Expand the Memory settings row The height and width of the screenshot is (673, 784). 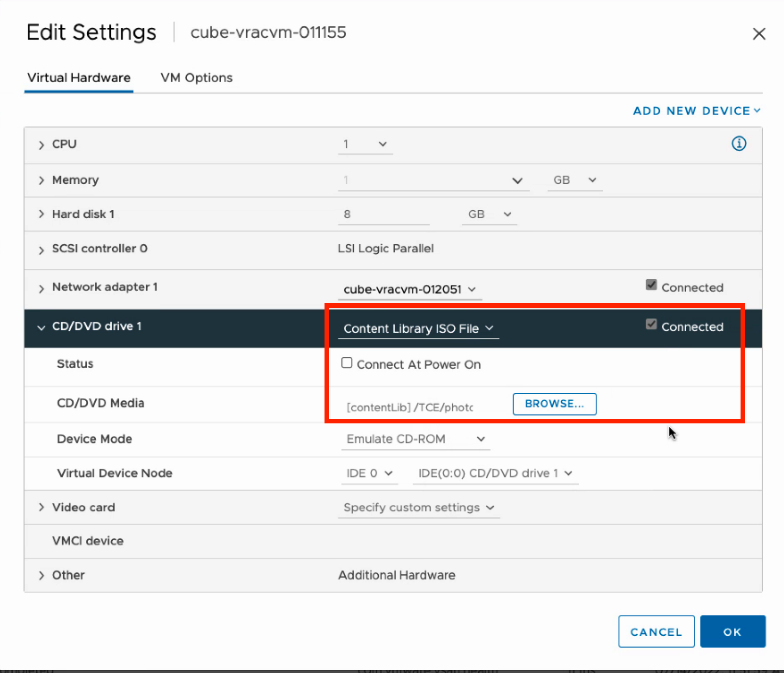click(41, 180)
